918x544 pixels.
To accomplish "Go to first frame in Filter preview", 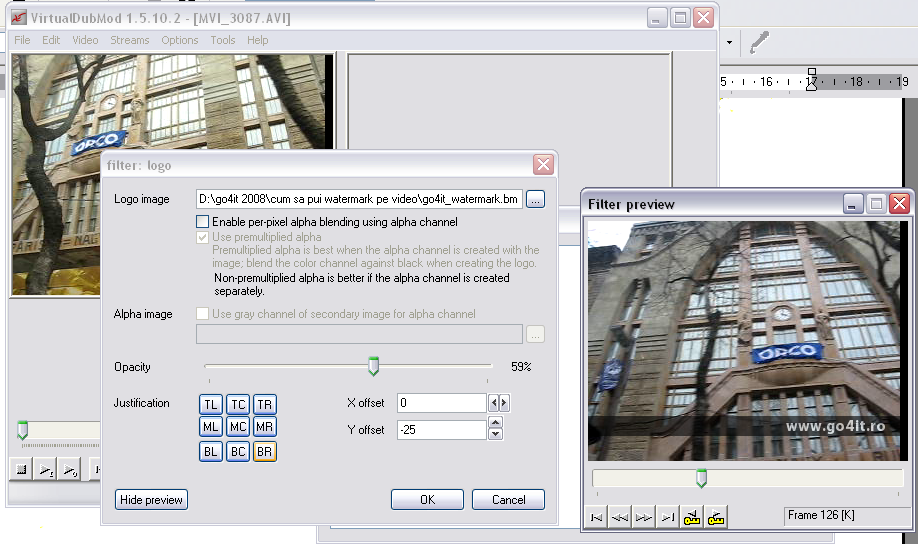I will (x=597, y=517).
